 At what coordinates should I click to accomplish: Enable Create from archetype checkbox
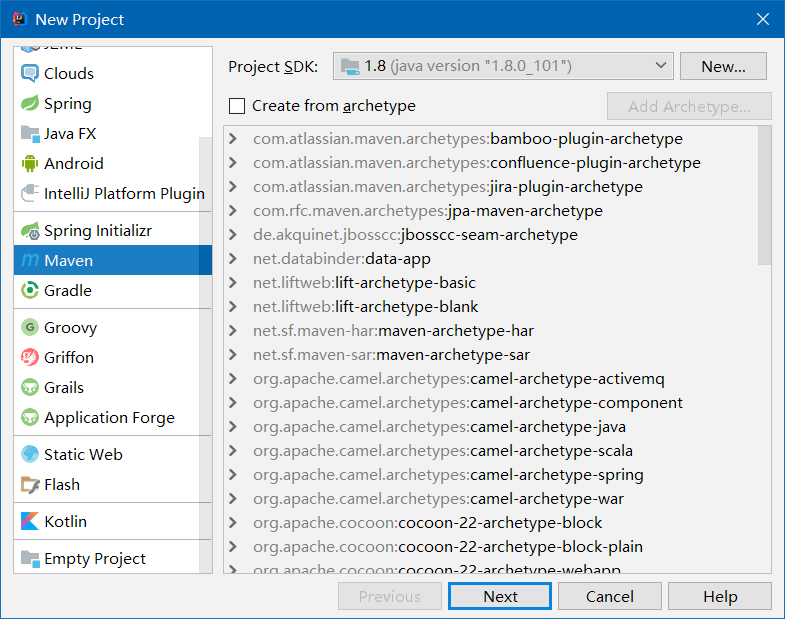coord(237,106)
